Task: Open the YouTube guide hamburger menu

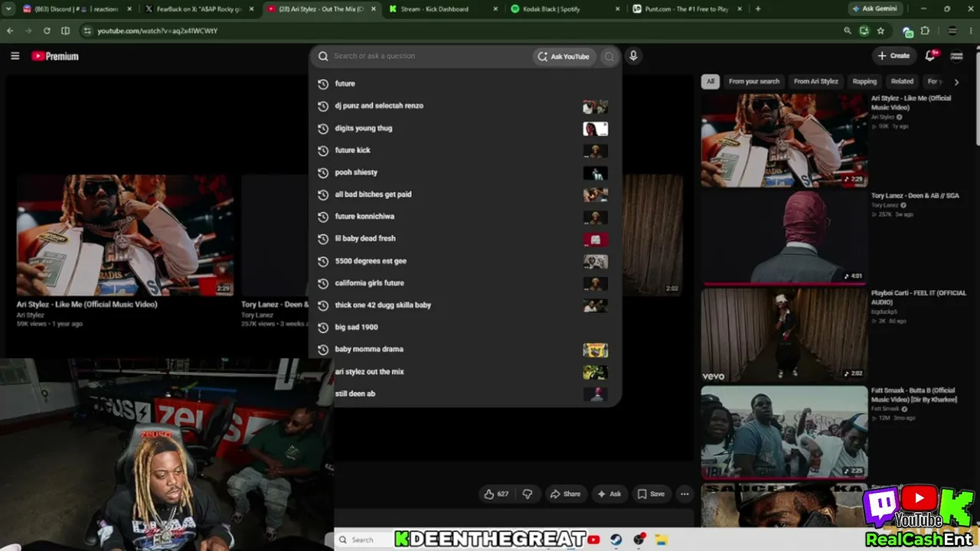Action: [15, 56]
